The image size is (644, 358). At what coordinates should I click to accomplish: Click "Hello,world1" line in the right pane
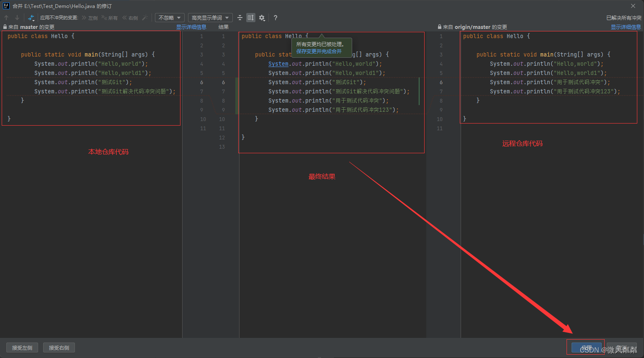548,73
